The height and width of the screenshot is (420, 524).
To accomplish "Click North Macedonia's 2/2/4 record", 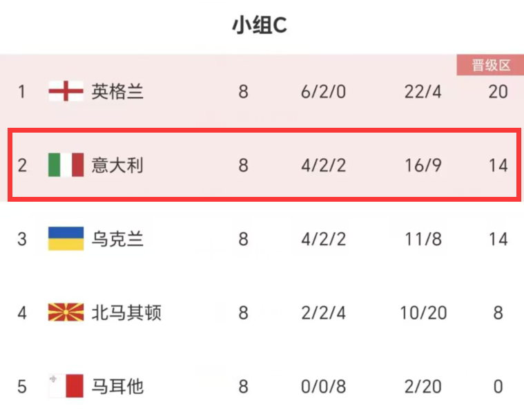I will click(x=323, y=313).
